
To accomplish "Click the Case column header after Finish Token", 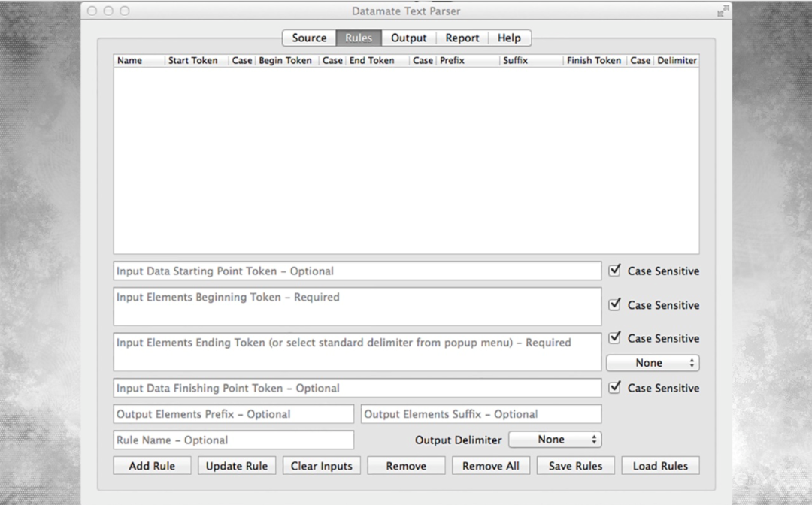I will tap(641, 61).
